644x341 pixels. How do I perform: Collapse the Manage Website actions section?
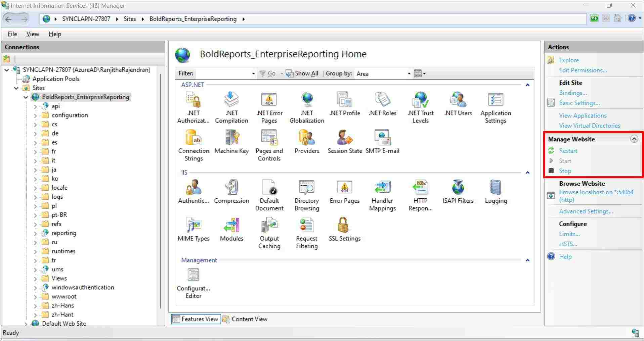(x=634, y=139)
